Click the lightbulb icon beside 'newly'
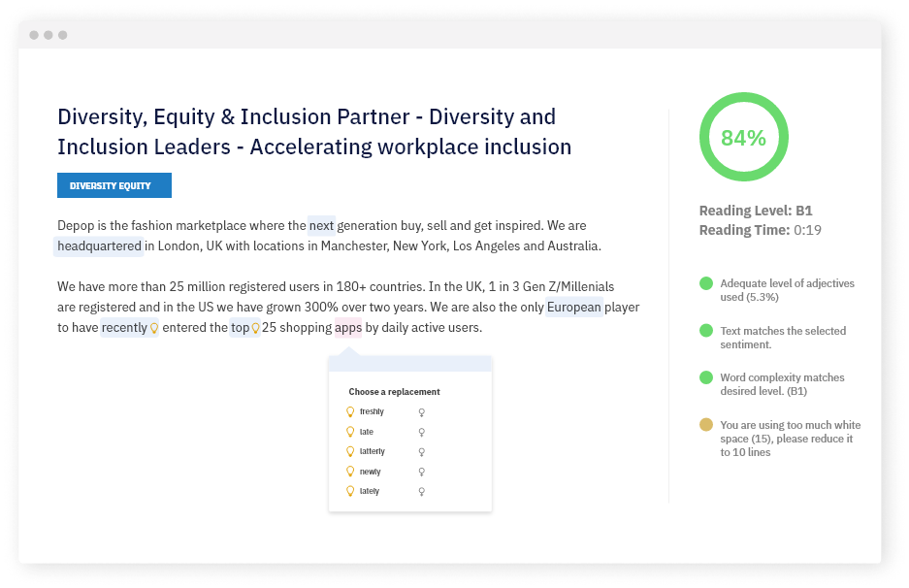This screenshot has width=909, height=588. pos(350,471)
